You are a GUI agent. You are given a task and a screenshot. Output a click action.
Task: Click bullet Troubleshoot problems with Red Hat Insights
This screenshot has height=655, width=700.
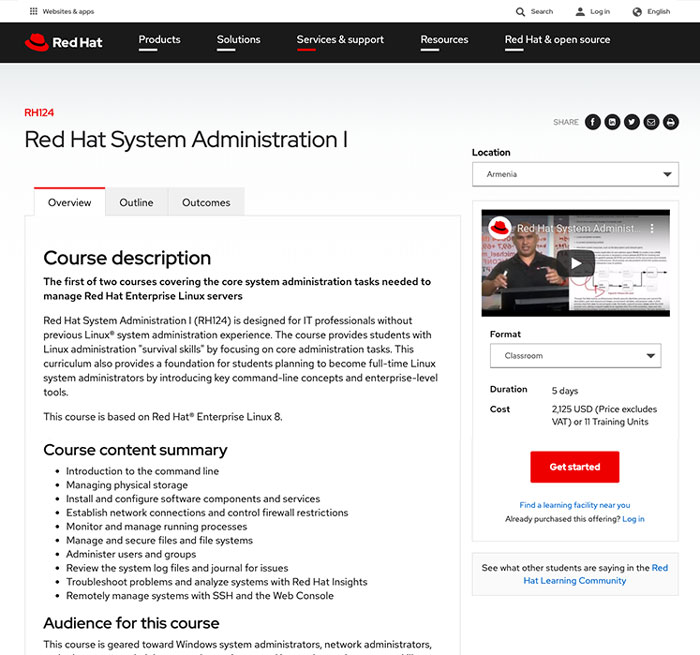(x=217, y=582)
